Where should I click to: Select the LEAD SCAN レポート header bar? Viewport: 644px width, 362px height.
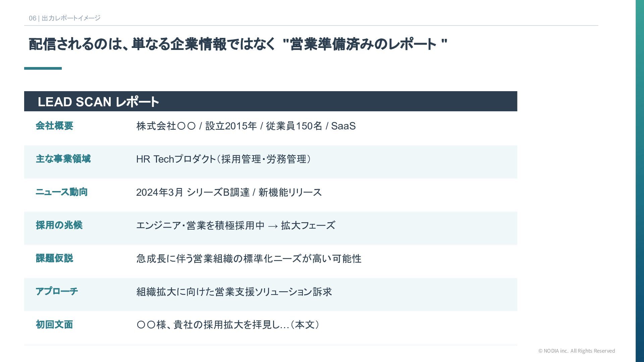pyautogui.click(x=270, y=101)
